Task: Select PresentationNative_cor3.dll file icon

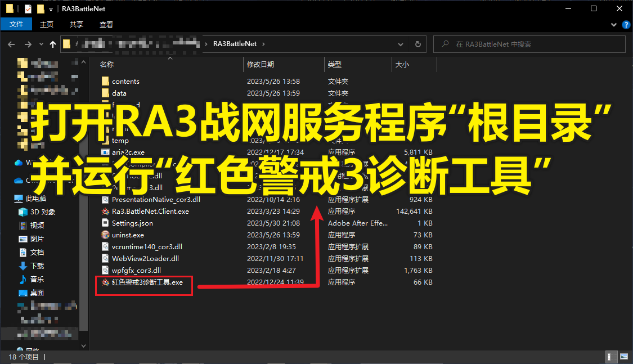Action: pyautogui.click(x=105, y=199)
